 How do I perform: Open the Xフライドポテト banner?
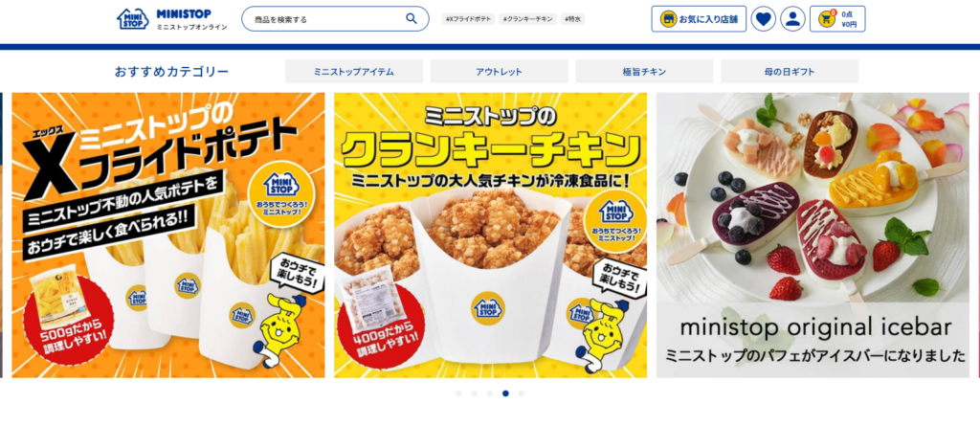168,235
